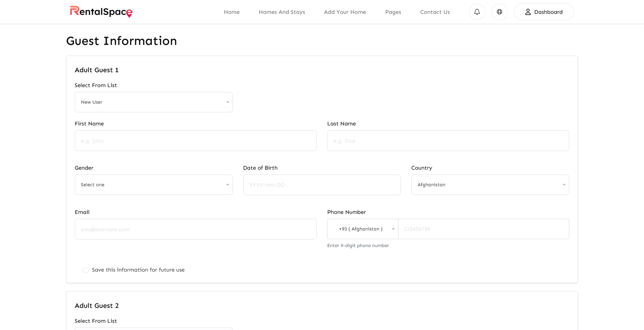The width and height of the screenshot is (644, 330).
Task: Focus the Email input field
Action: 196,229
